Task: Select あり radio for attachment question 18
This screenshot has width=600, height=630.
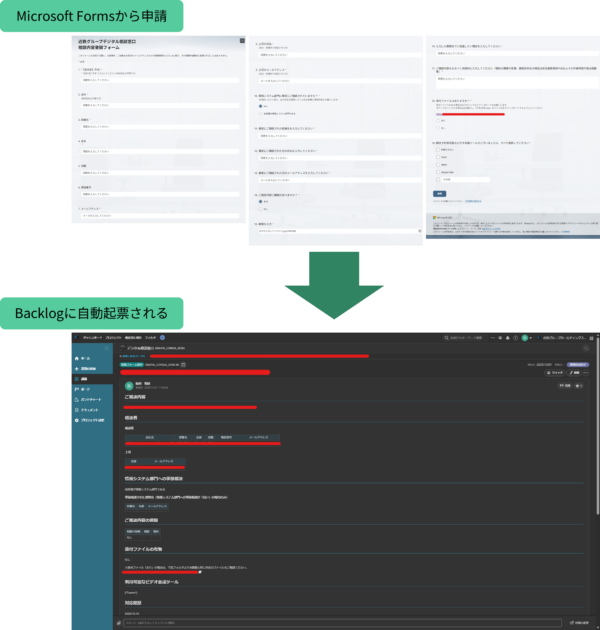Action: [x=438, y=121]
